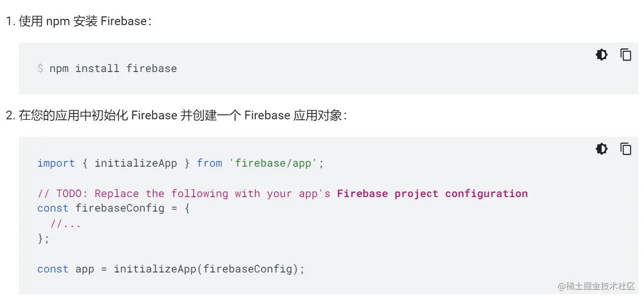The width and height of the screenshot is (644, 300).
Task: Click the closing '};' of firebaseConfig
Action: pos(43,239)
